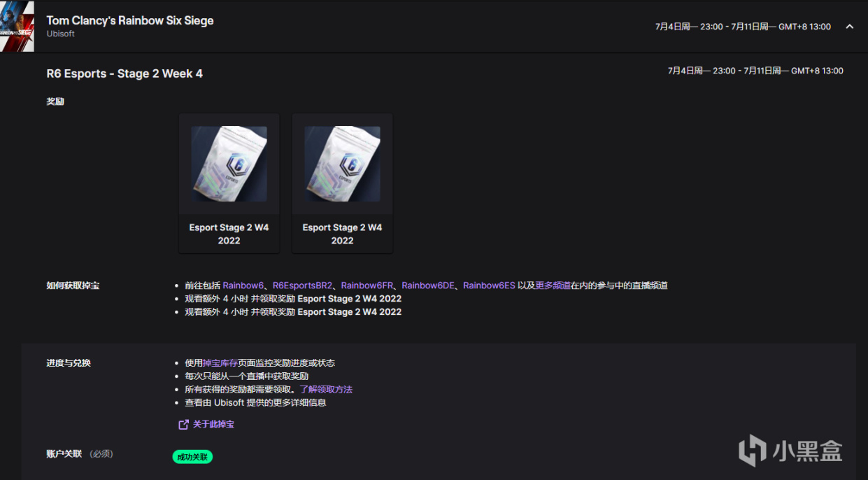The height and width of the screenshot is (480, 868).
Task: Open the R6EsportsBR2 channel link
Action: pos(302,285)
